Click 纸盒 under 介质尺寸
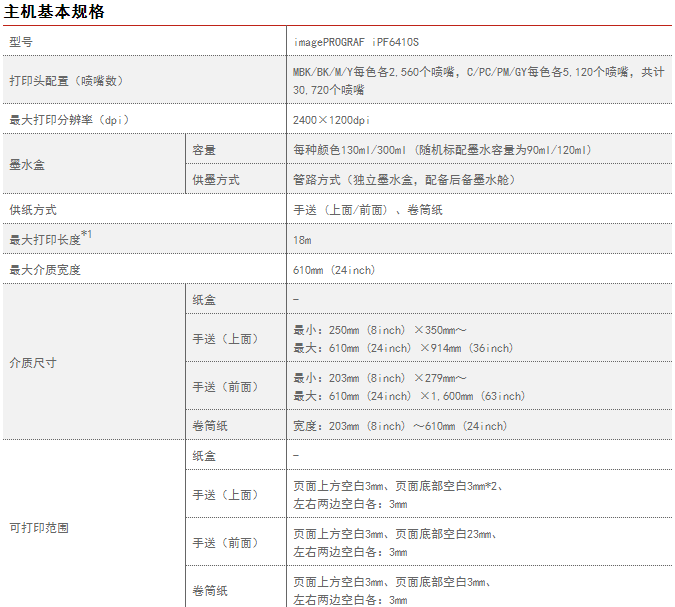This screenshot has width=675, height=607. (204, 300)
